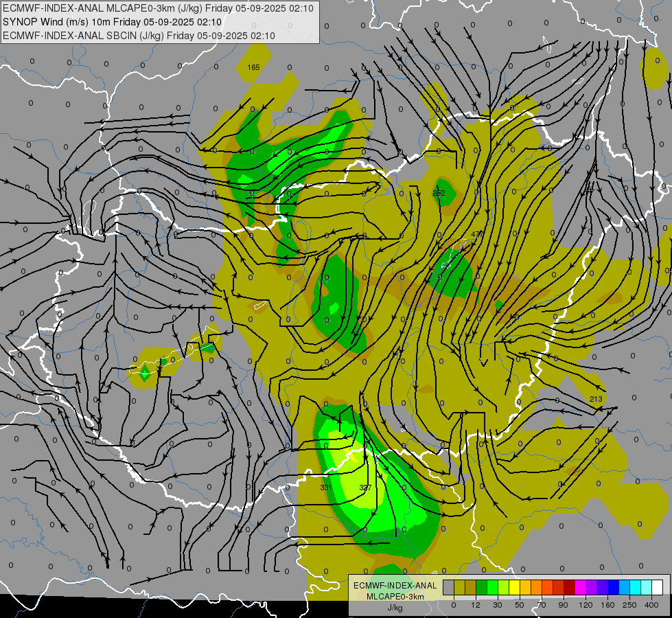Click the legend scale value 120
This screenshot has width=672, height=618.
pyautogui.click(x=586, y=605)
